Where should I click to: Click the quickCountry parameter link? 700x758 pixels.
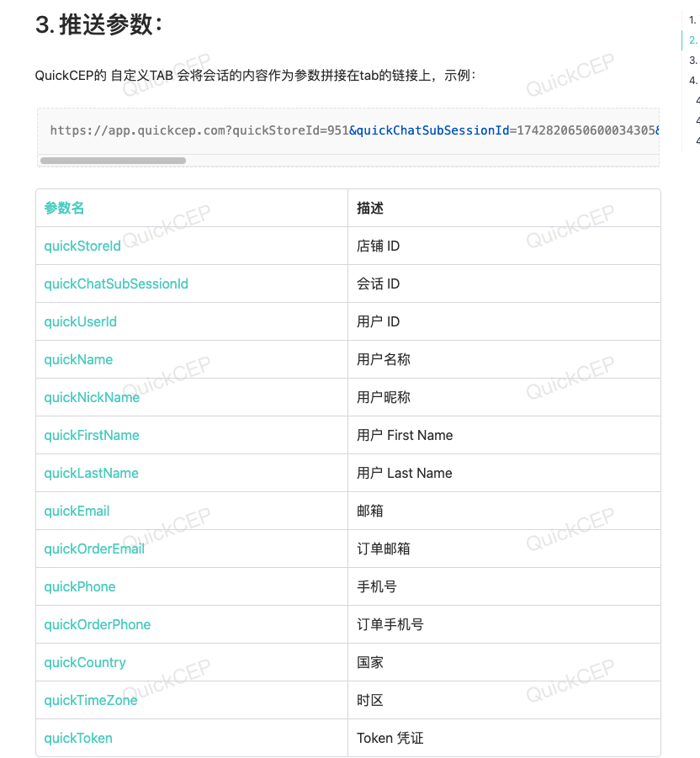coord(85,662)
